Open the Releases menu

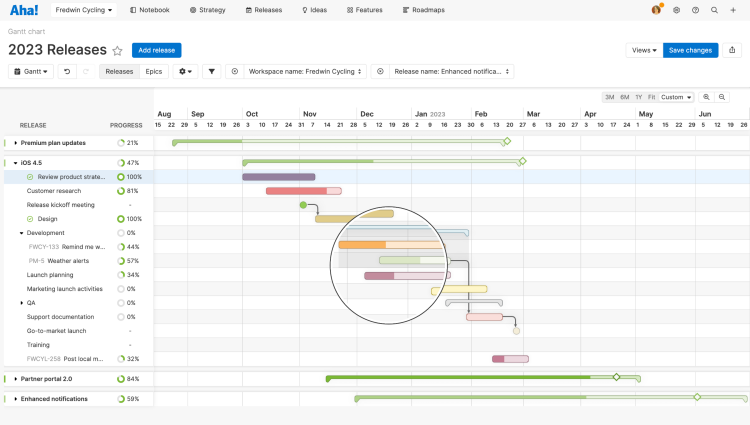click(264, 10)
